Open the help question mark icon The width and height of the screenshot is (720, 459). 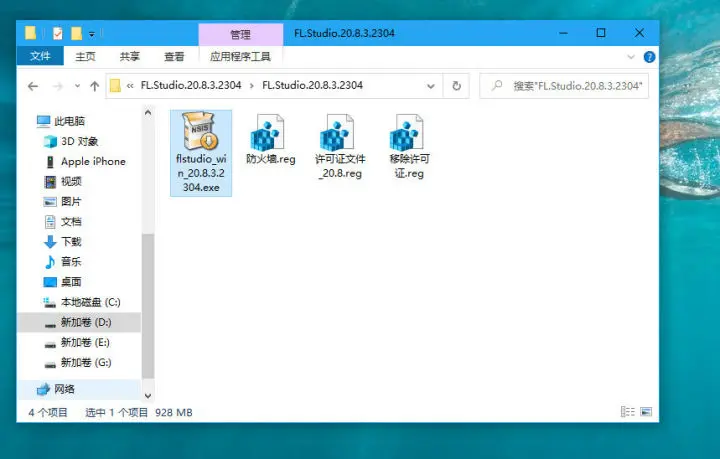coord(649,57)
